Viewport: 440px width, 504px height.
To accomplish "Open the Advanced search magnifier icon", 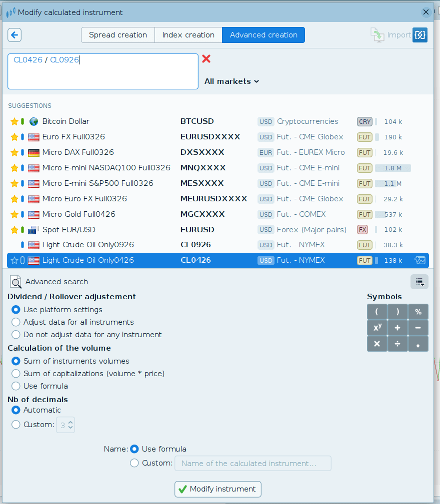I will 15,282.
